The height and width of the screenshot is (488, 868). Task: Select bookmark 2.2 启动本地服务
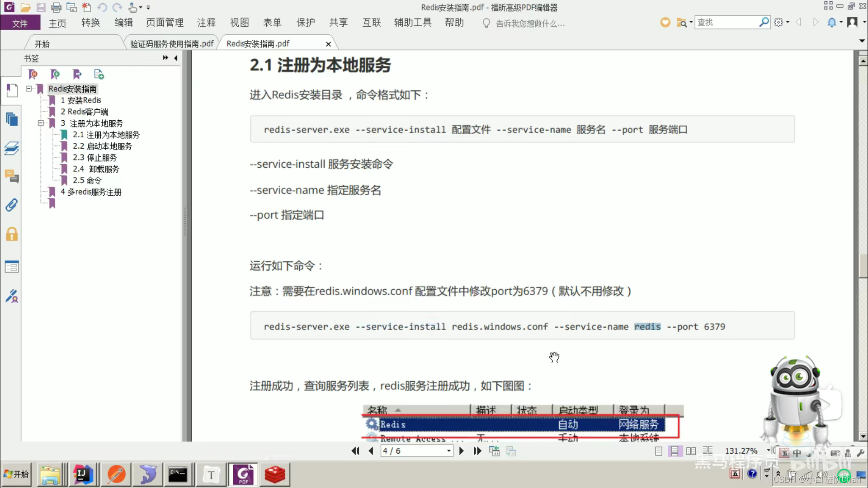click(102, 146)
